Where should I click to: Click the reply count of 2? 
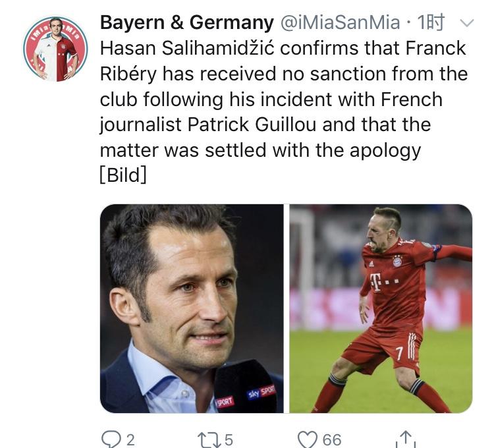[x=130, y=439]
